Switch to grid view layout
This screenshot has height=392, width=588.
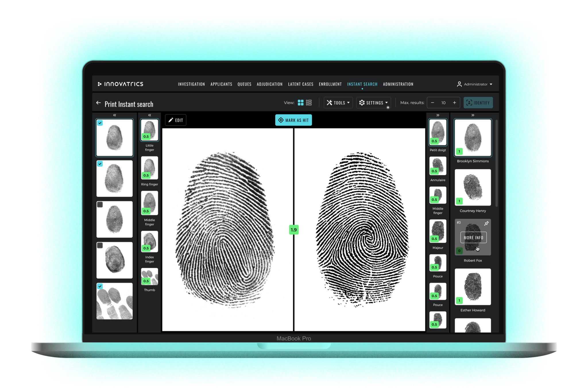click(x=301, y=103)
